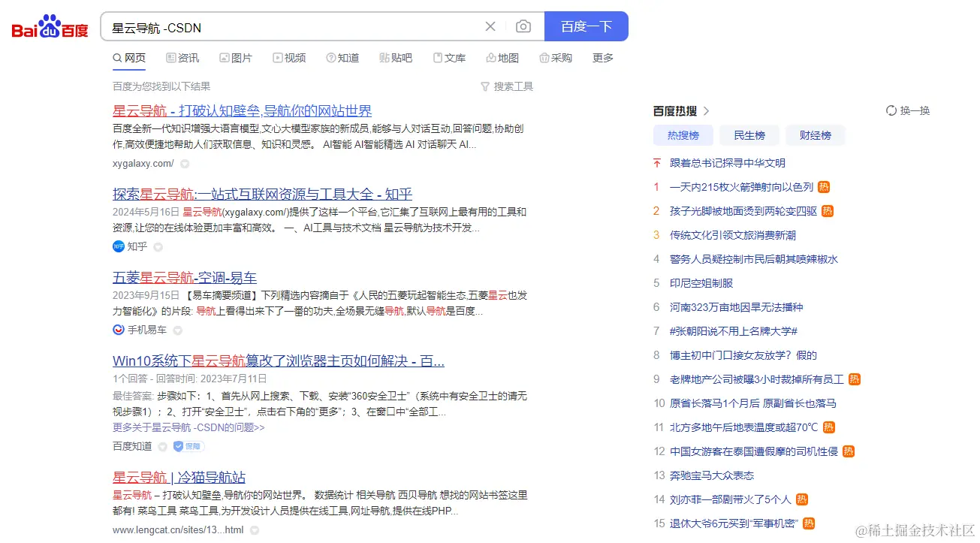Go to the 贴吧 tab
The image size is (980, 543).
click(396, 58)
